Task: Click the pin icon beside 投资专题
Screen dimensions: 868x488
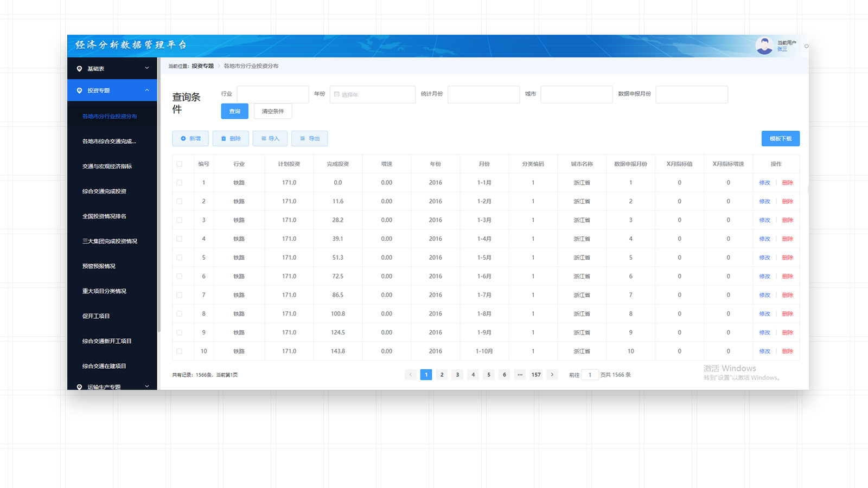Action: pos(80,91)
